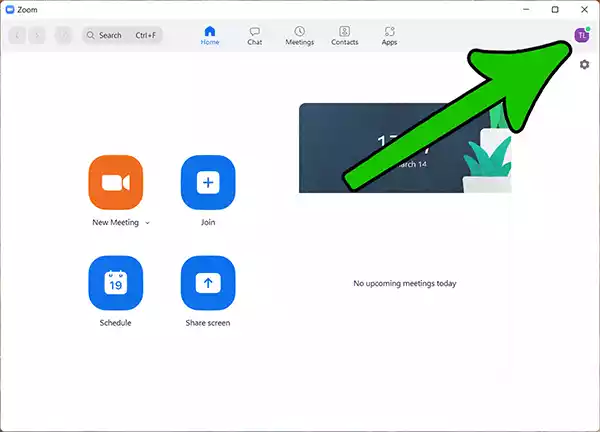
Task: Open the TL profile avatar menu
Action: (x=582, y=35)
